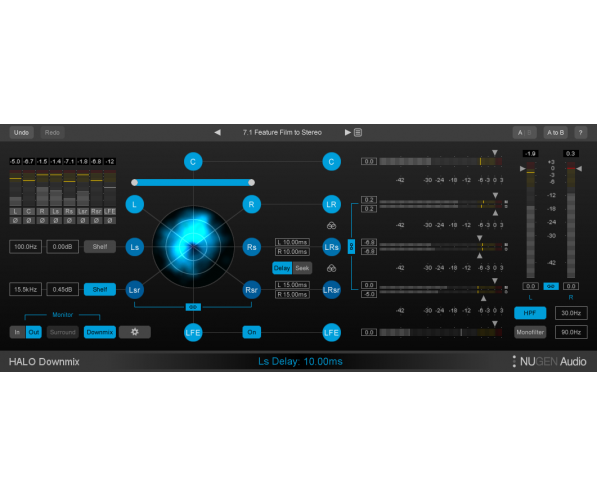Open the 7.1 Feature Film to Stereo preset menu
597x497 pixels.
click(x=282, y=133)
